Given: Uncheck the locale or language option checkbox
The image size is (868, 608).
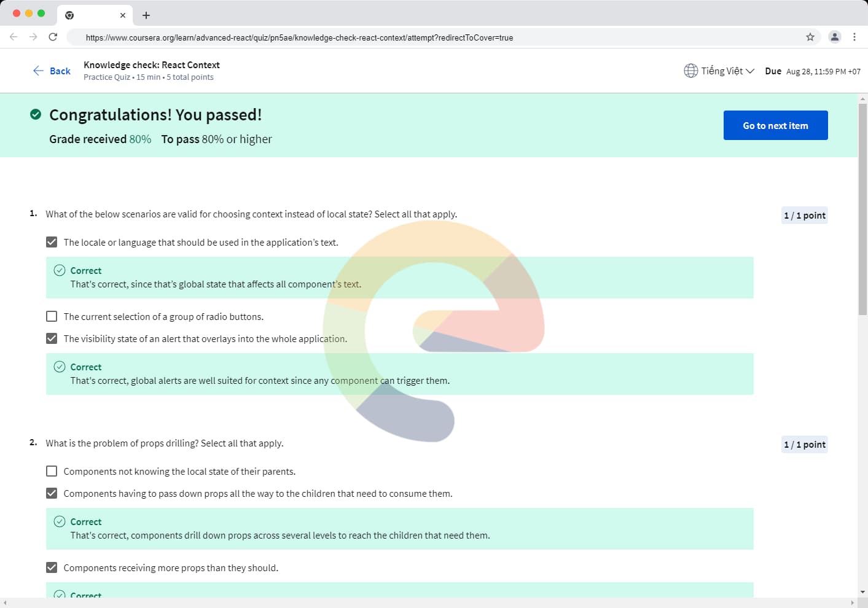Looking at the screenshot, I should pyautogui.click(x=52, y=242).
